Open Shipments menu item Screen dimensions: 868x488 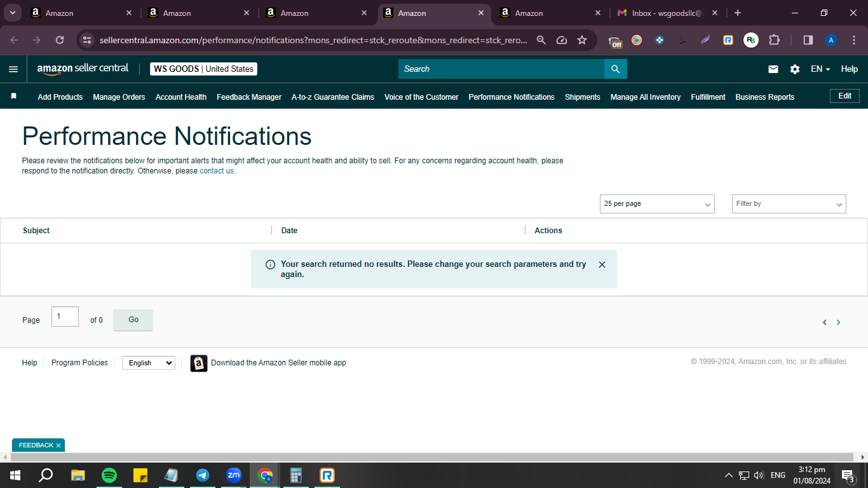[583, 97]
